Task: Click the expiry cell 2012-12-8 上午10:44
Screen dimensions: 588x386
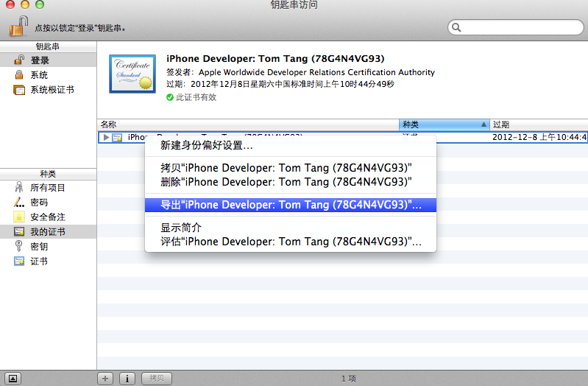Action: click(539, 137)
